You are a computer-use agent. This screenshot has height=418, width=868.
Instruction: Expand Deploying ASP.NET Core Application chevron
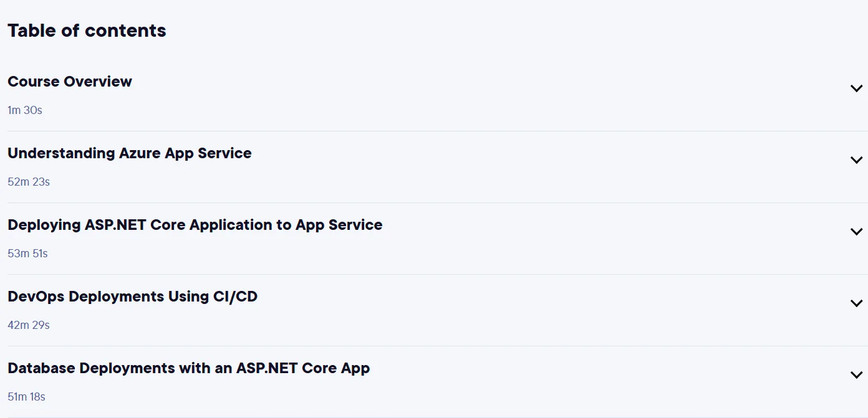(856, 232)
